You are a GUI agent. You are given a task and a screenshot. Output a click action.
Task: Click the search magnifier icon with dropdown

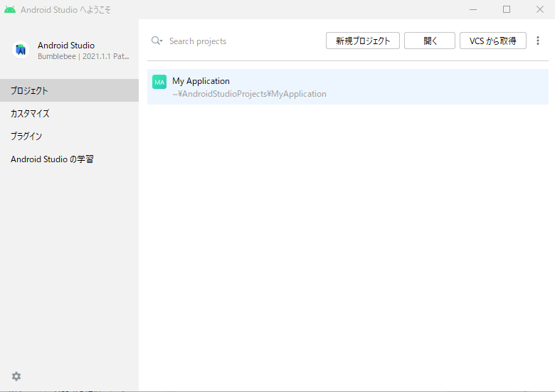(157, 41)
